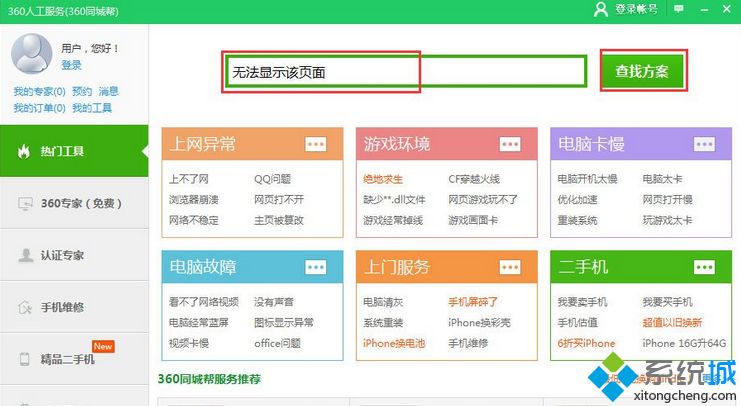Click the 查找方案 search button
The image size is (741, 406).
643,71
